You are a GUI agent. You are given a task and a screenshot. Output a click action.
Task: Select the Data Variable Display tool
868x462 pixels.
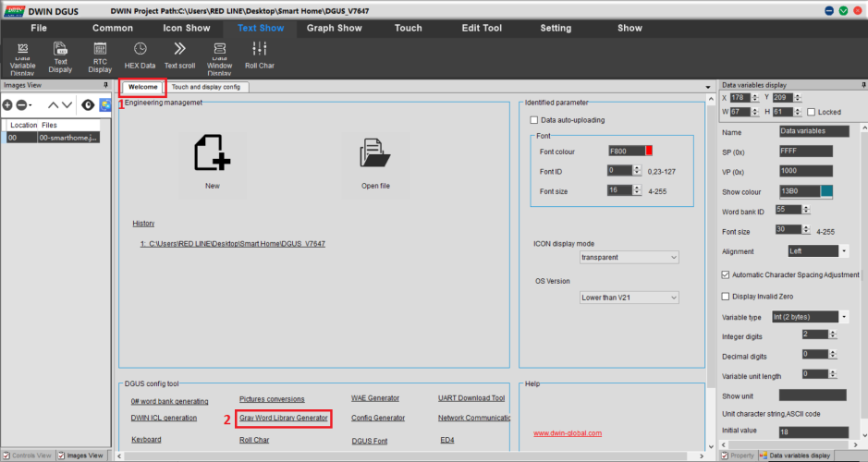click(23, 56)
